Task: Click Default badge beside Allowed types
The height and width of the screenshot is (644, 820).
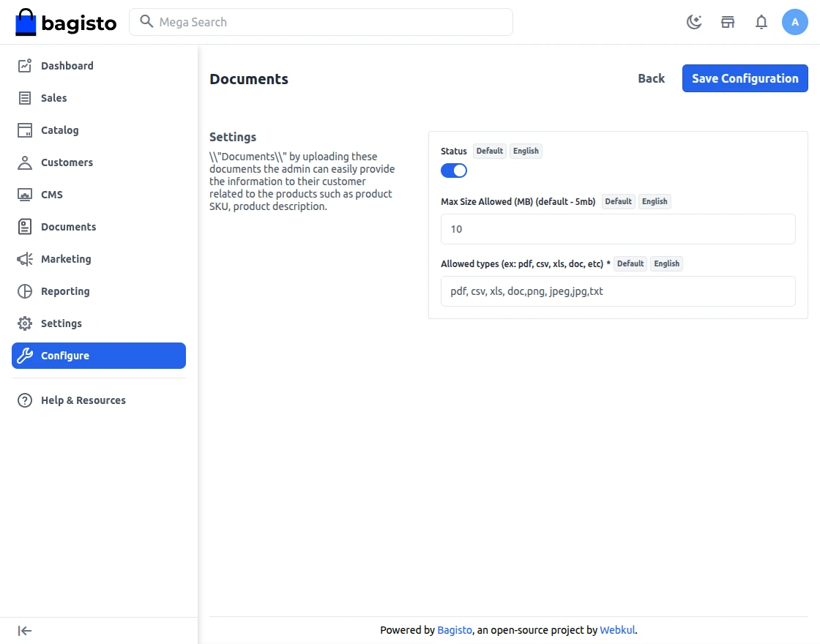Action: [x=630, y=264]
